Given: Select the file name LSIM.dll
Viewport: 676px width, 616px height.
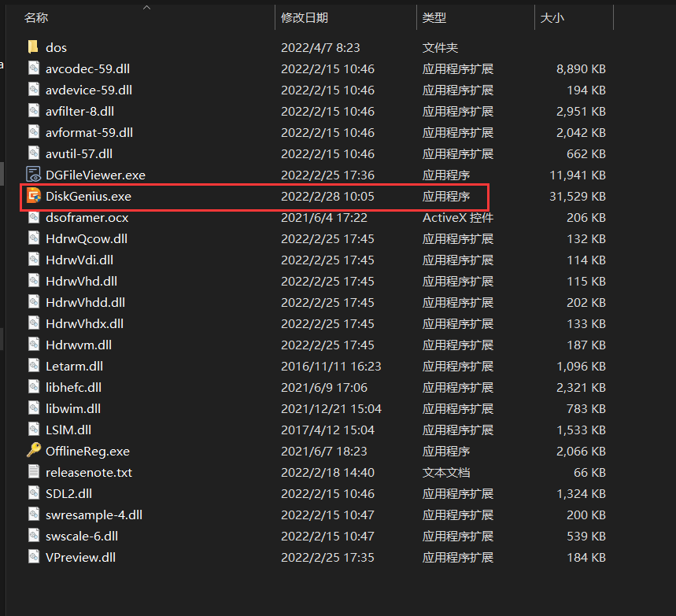Looking at the screenshot, I should coord(68,430).
